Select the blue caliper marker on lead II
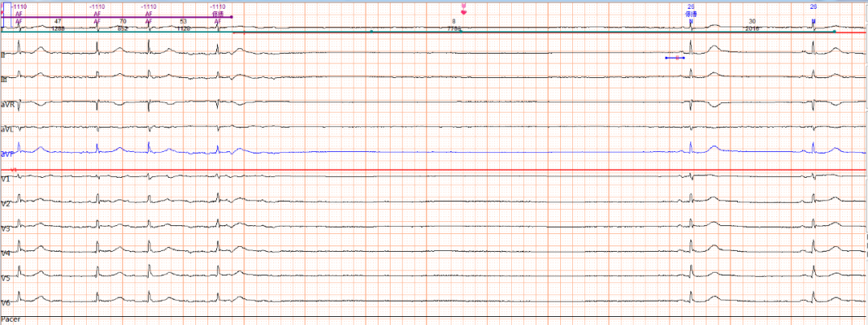 click(675, 58)
